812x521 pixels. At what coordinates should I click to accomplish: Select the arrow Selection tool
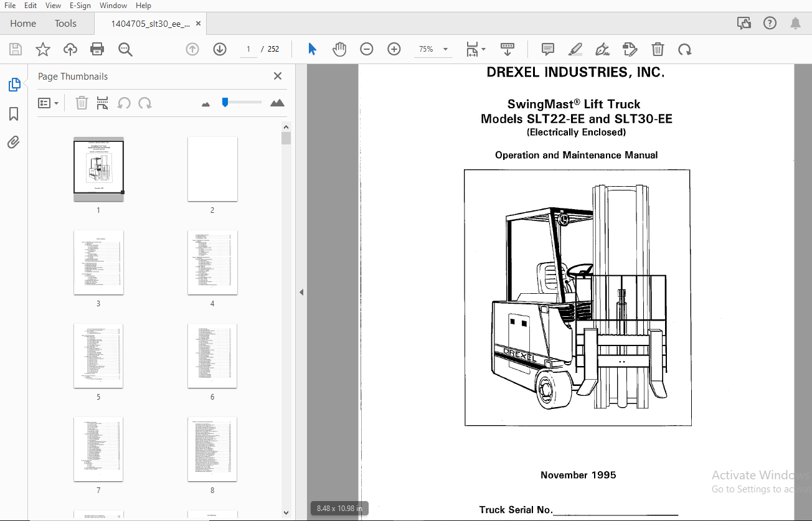(x=312, y=49)
